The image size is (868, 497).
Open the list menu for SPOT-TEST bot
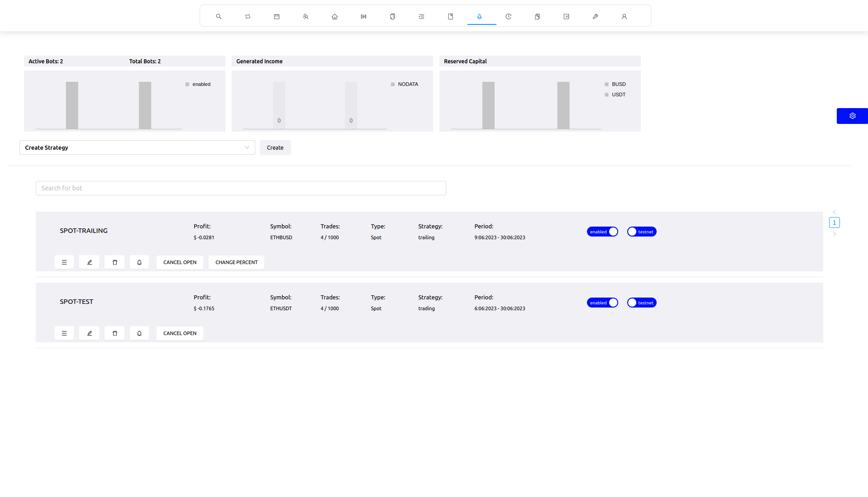(64, 333)
